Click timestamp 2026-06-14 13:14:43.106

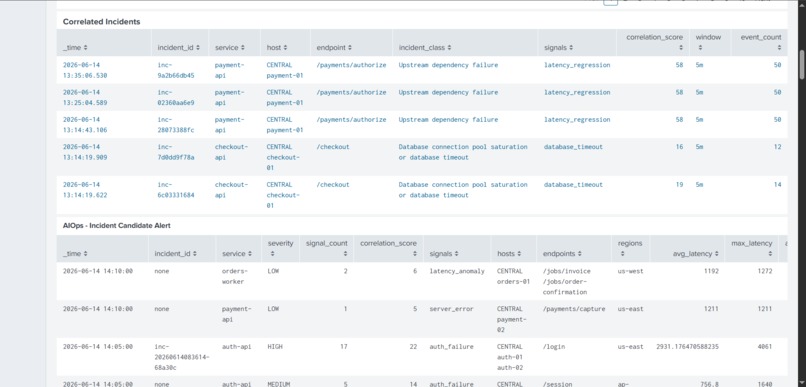click(85, 125)
